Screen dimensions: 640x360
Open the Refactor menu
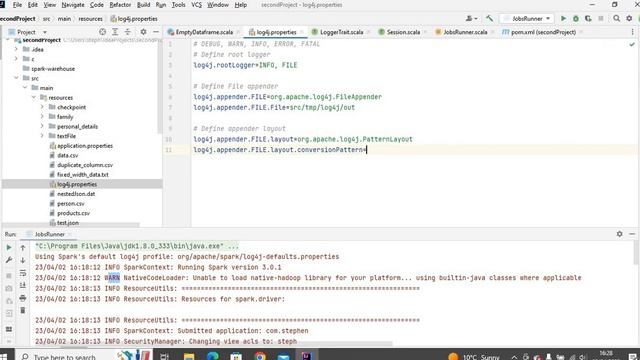[x=120, y=5]
